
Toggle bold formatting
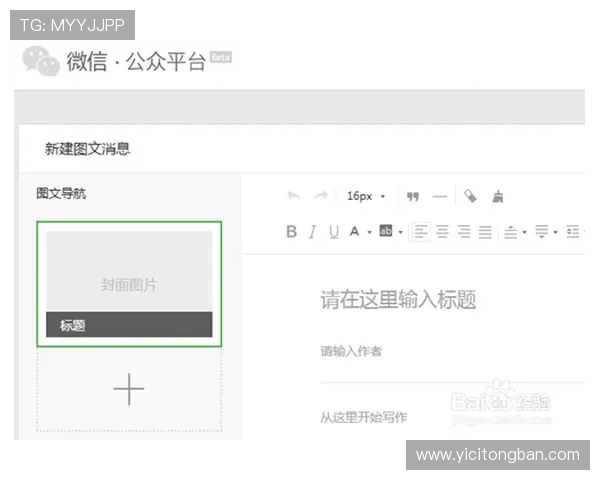(x=292, y=232)
